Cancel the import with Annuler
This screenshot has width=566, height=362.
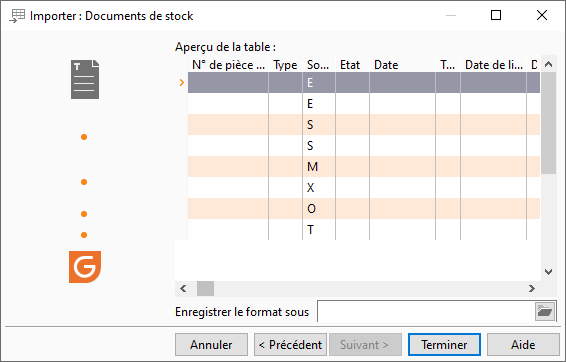click(x=211, y=345)
